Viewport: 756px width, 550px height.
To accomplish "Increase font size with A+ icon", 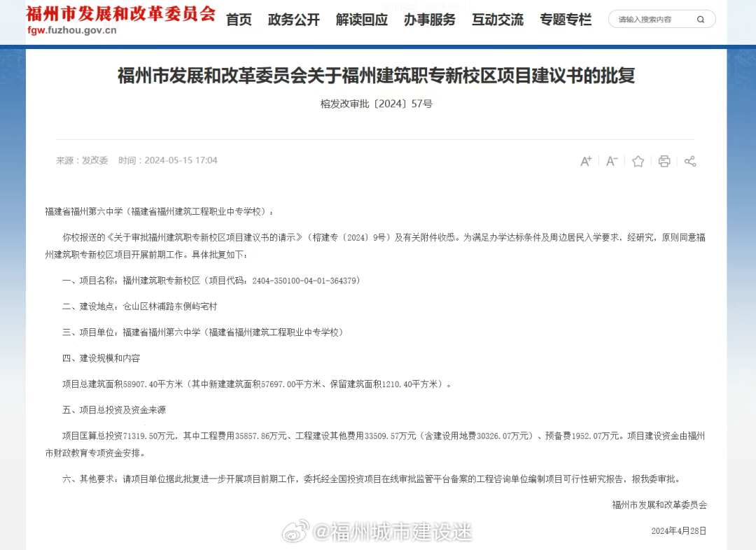I will [x=586, y=161].
